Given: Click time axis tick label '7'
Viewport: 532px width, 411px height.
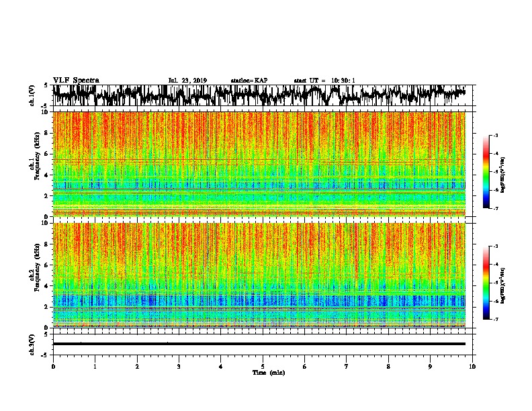Looking at the screenshot, I should tap(347, 367).
